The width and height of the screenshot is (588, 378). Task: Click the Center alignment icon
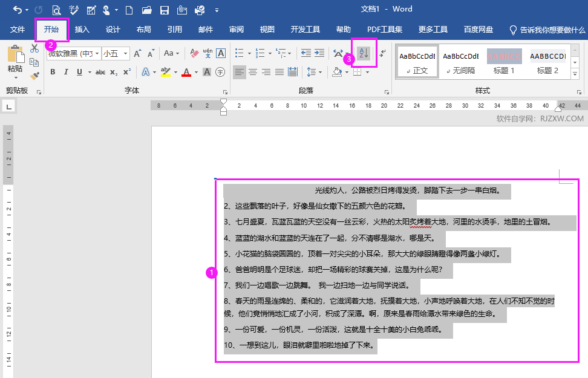[252, 71]
